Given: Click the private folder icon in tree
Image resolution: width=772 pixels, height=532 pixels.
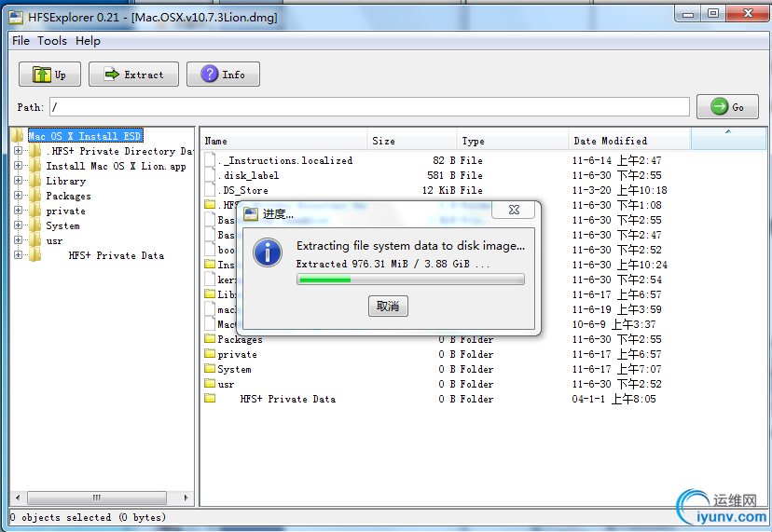Looking at the screenshot, I should tap(34, 211).
